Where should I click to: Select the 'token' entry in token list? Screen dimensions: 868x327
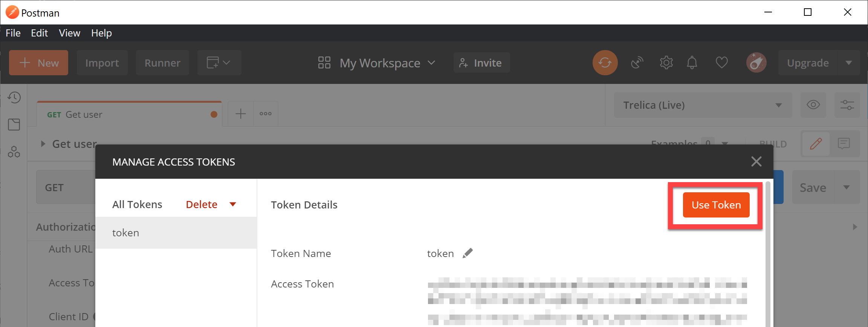[176, 233]
